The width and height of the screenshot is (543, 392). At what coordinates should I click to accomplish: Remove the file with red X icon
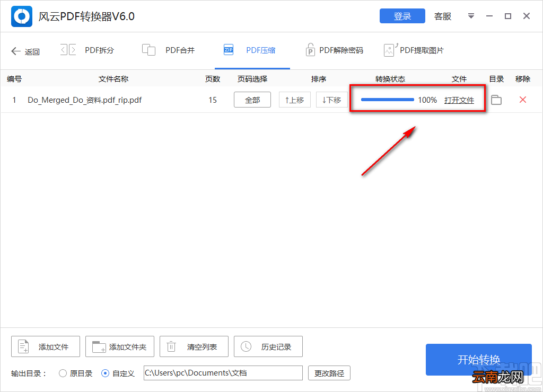click(523, 100)
